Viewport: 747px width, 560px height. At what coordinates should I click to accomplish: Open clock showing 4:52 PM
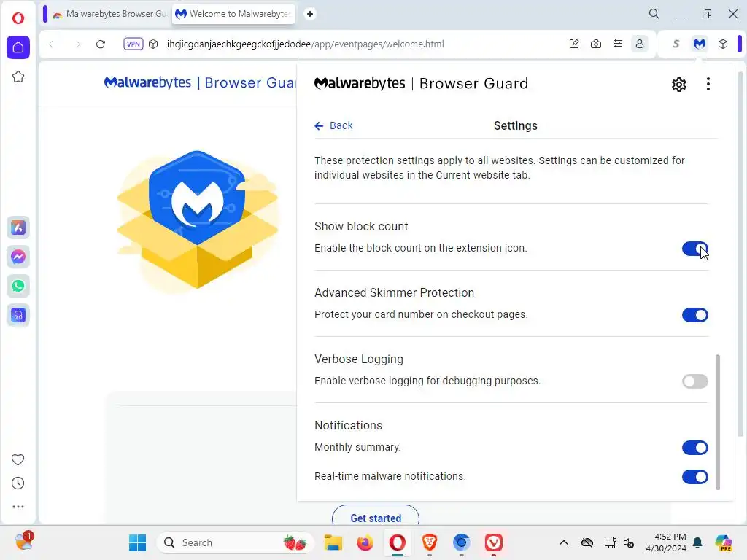tap(666, 542)
